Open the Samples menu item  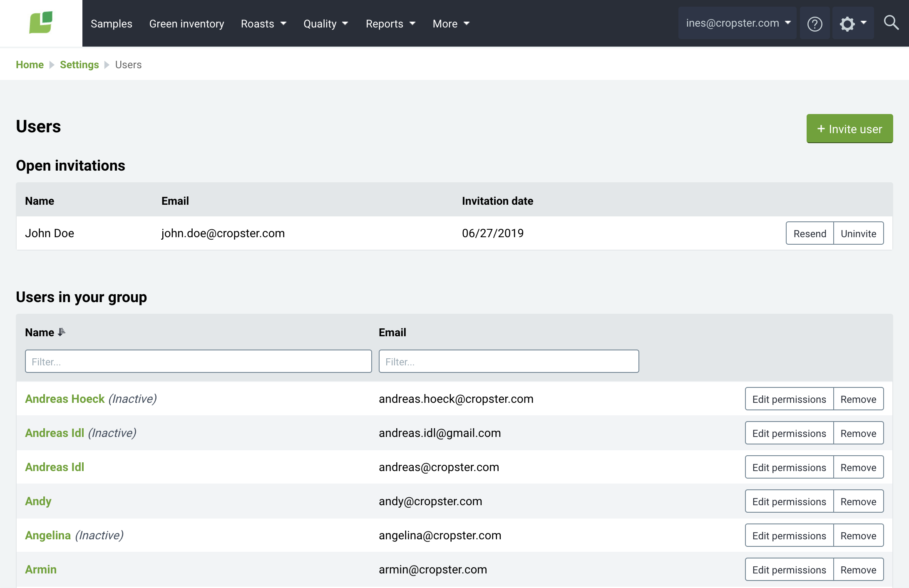click(x=112, y=24)
